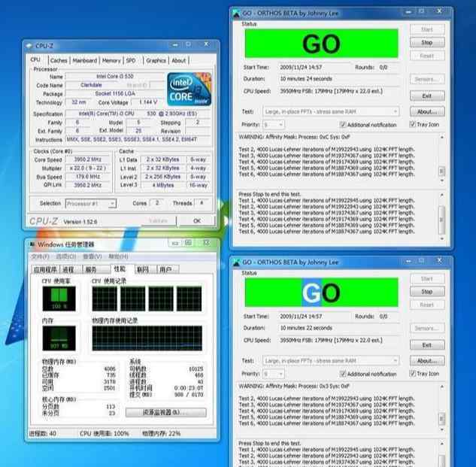Screen dimensions: 476x467
Task: Click the physical memory history graph
Action: click(147, 338)
